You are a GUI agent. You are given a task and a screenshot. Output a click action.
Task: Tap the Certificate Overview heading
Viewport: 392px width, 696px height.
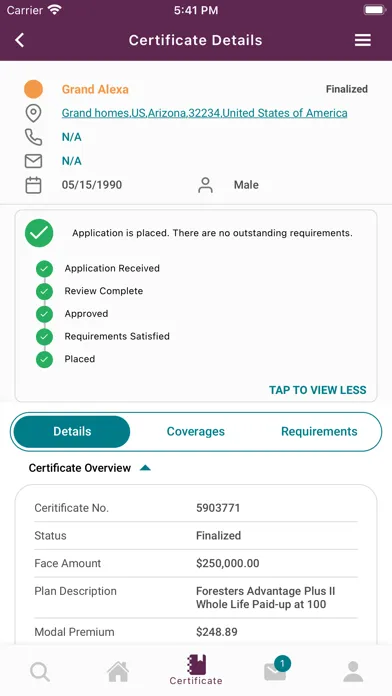point(79,468)
